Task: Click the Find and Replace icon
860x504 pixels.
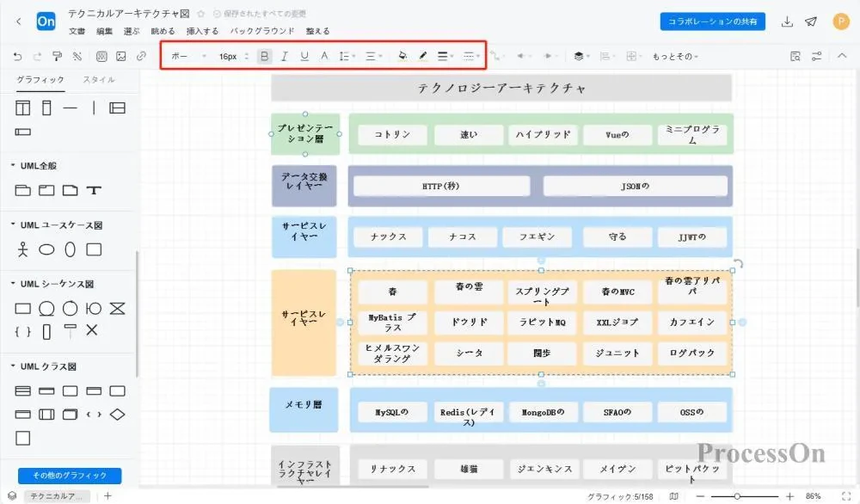Action: (x=795, y=55)
